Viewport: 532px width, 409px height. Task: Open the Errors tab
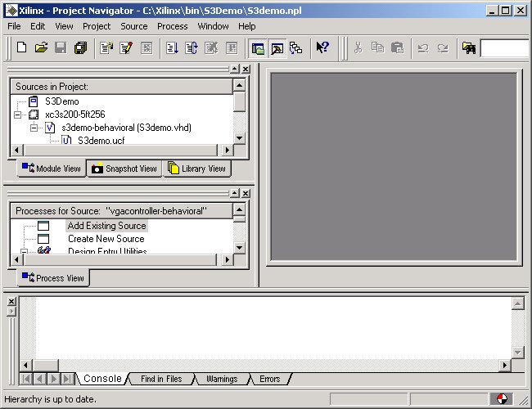click(270, 379)
